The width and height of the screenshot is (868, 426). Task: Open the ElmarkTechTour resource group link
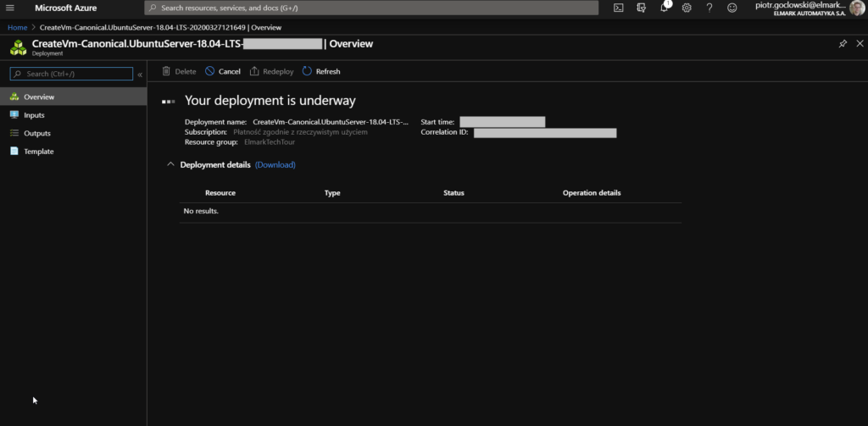pos(270,142)
